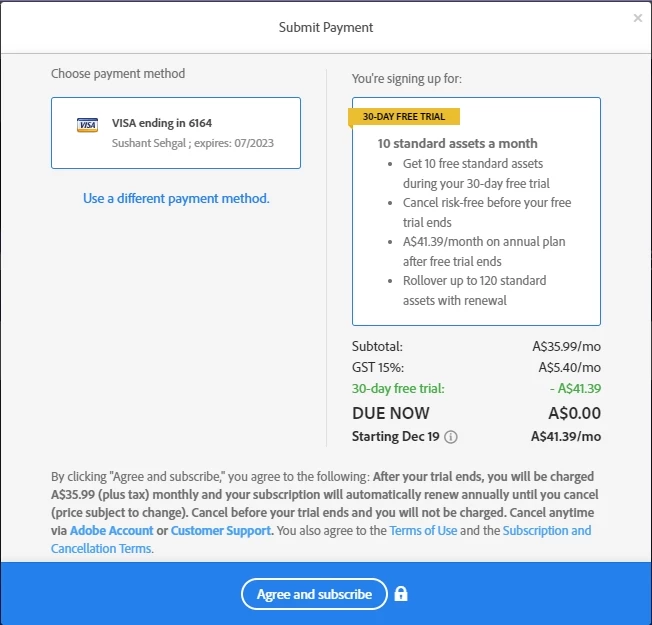Click the green '30-day free trial:' label
Image resolution: width=652 pixels, height=625 pixels.
coord(398,388)
